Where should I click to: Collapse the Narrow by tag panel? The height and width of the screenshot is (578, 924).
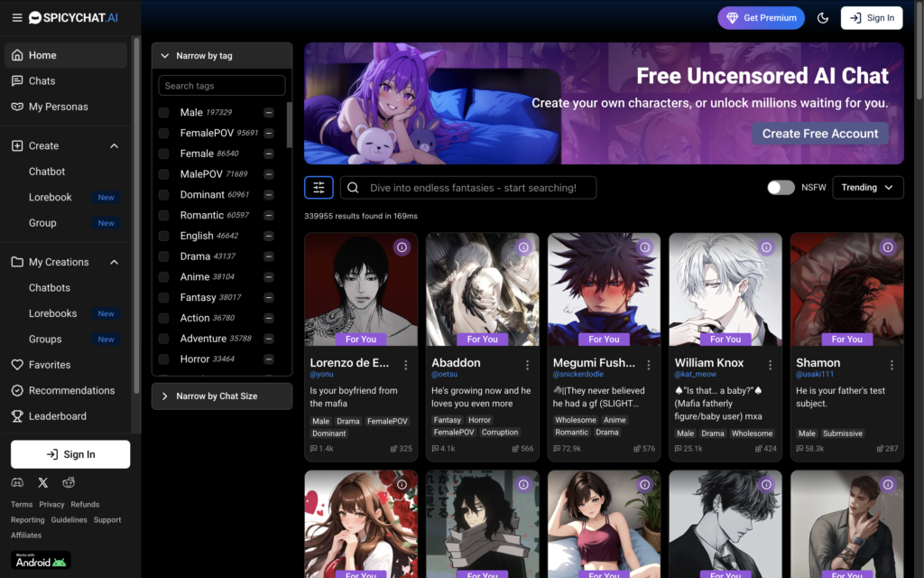click(222, 55)
